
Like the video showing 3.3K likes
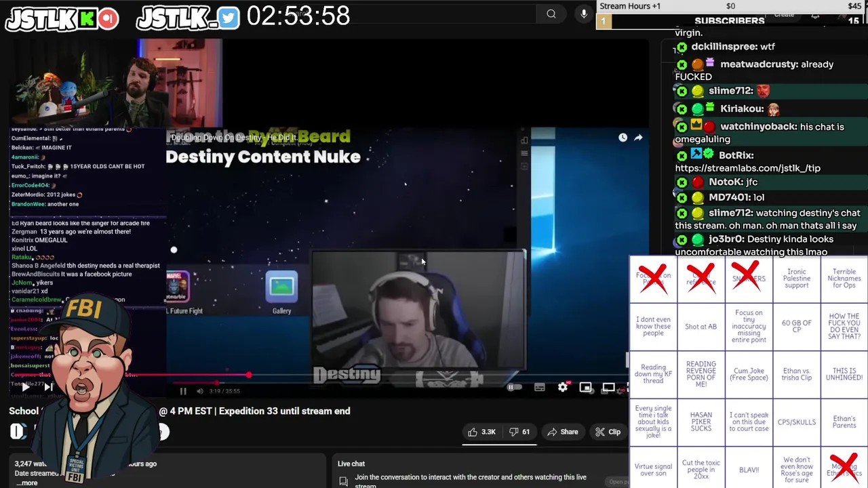pos(481,432)
